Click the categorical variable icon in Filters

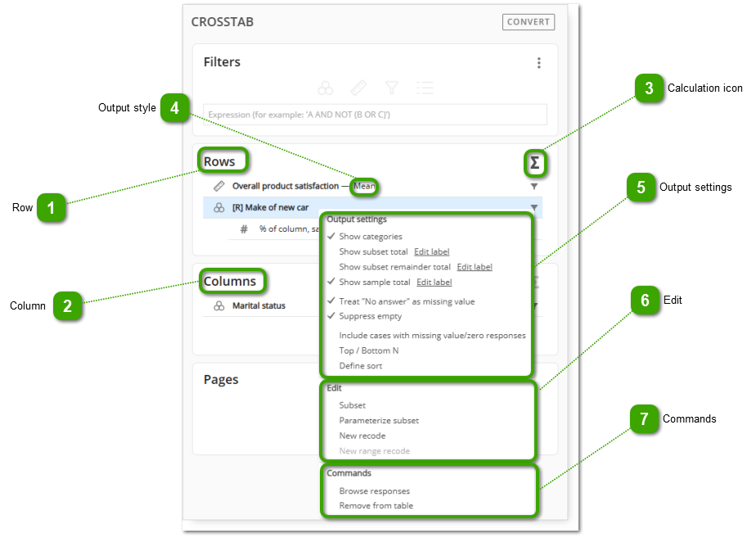click(326, 88)
